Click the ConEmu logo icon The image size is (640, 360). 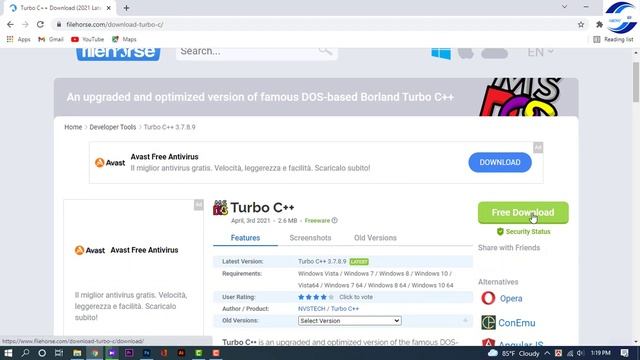(x=488, y=322)
